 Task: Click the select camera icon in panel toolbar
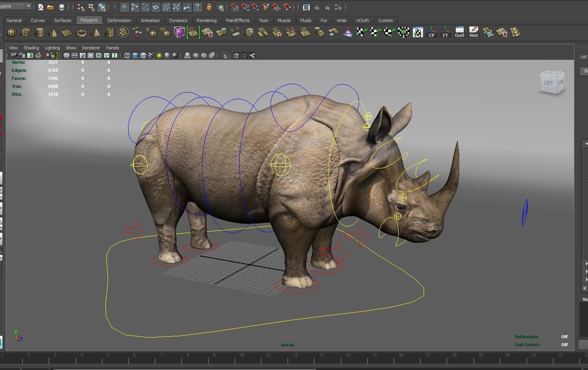coord(14,55)
